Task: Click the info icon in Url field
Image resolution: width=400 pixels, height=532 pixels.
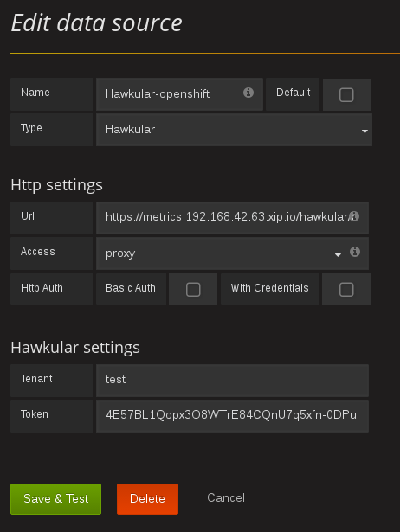Action: pyautogui.click(x=354, y=216)
